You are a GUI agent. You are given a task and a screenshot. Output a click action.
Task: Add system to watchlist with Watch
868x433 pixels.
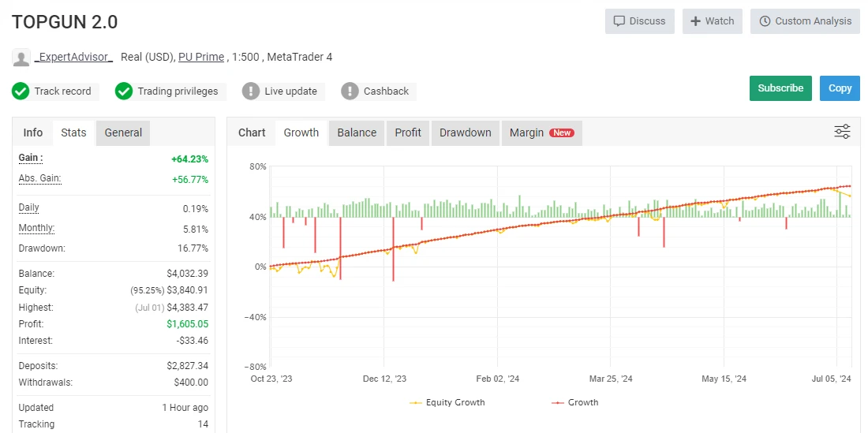[x=712, y=21]
